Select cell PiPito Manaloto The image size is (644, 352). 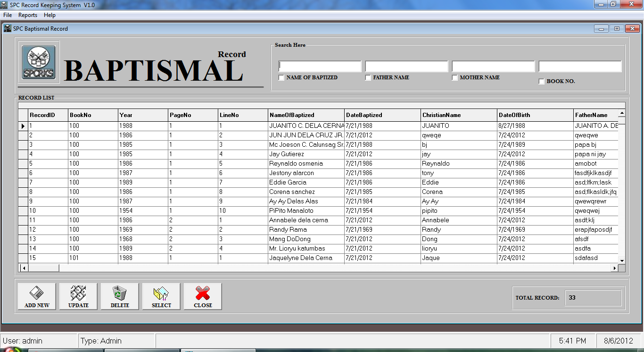click(306, 211)
